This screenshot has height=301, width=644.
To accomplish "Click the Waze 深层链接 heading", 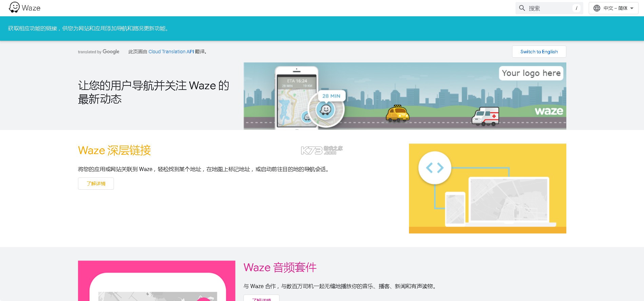I will (x=114, y=150).
